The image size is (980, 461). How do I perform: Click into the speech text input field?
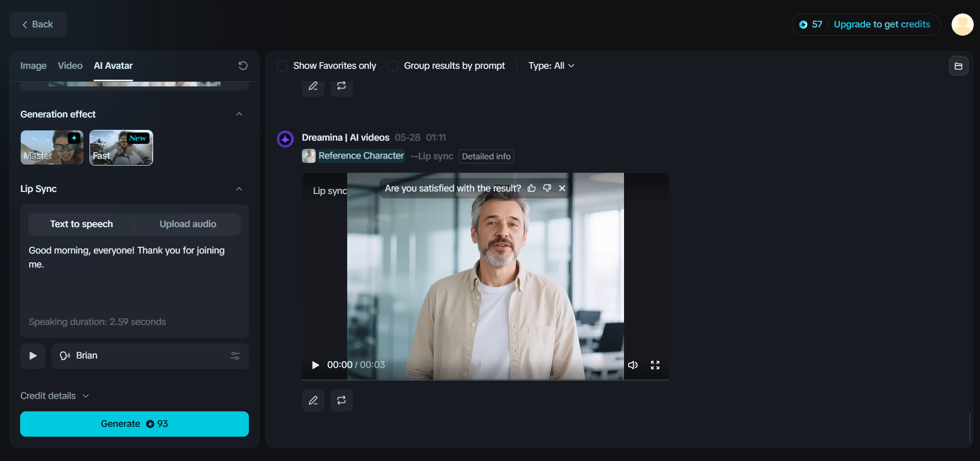pyautogui.click(x=135, y=277)
